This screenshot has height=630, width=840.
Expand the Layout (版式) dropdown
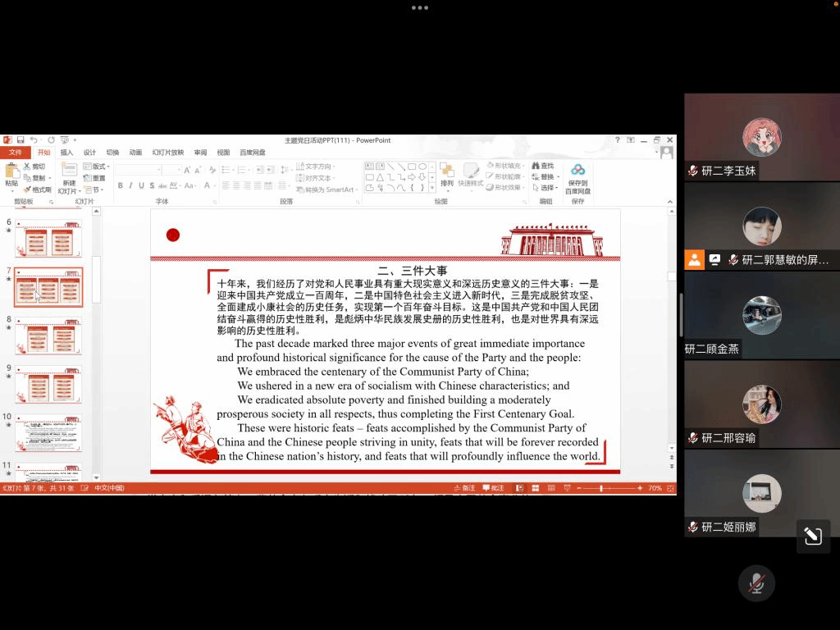pyautogui.click(x=98, y=167)
